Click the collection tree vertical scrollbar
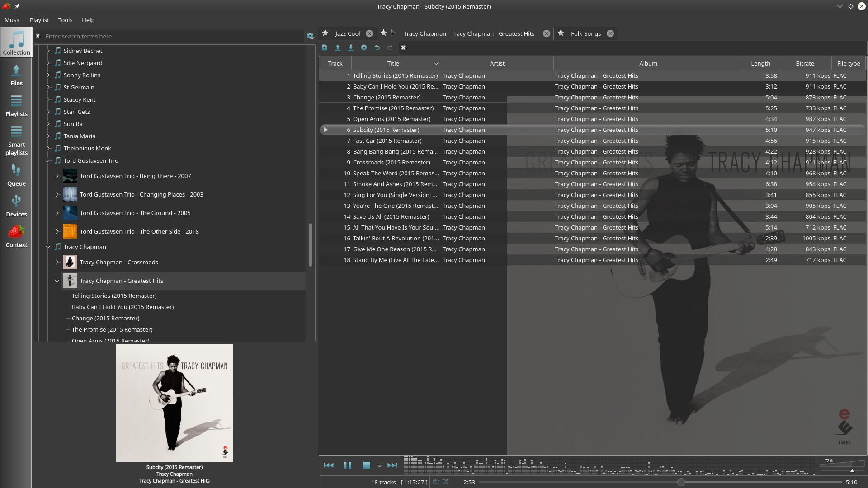The height and width of the screenshot is (488, 868). click(311, 244)
